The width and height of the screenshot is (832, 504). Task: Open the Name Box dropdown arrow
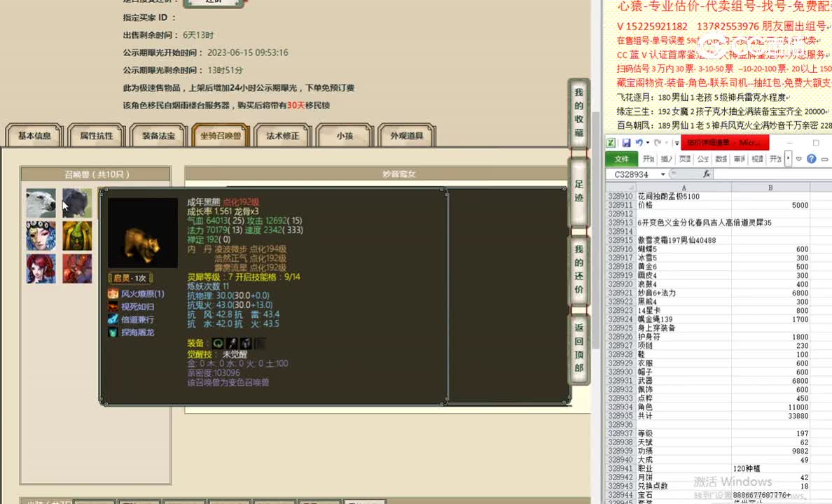click(662, 174)
